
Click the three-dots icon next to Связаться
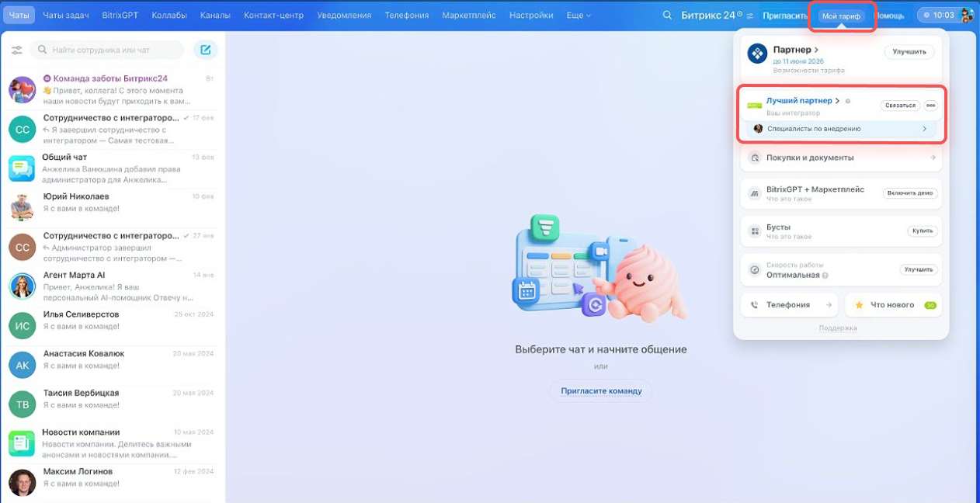pyautogui.click(x=930, y=106)
